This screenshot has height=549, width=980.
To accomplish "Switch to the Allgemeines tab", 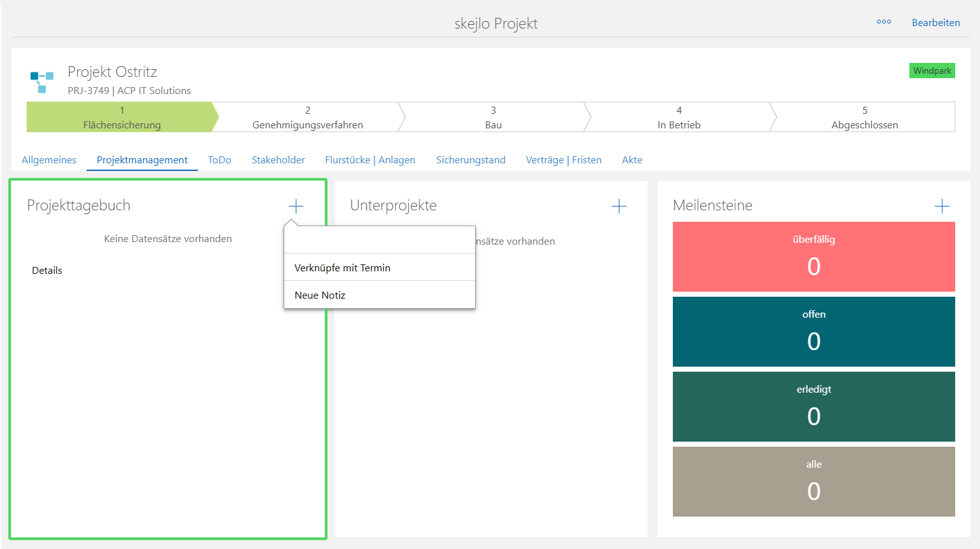I will tap(49, 160).
